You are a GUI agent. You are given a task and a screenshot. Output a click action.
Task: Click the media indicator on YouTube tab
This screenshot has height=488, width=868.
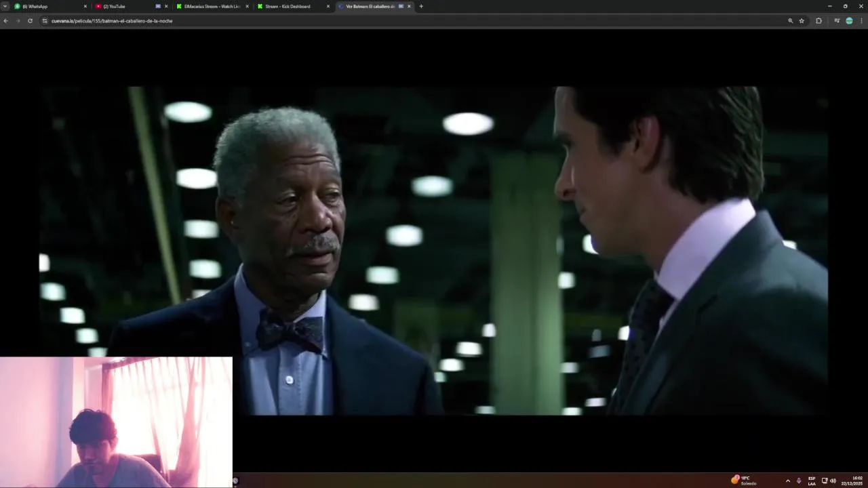(158, 6)
